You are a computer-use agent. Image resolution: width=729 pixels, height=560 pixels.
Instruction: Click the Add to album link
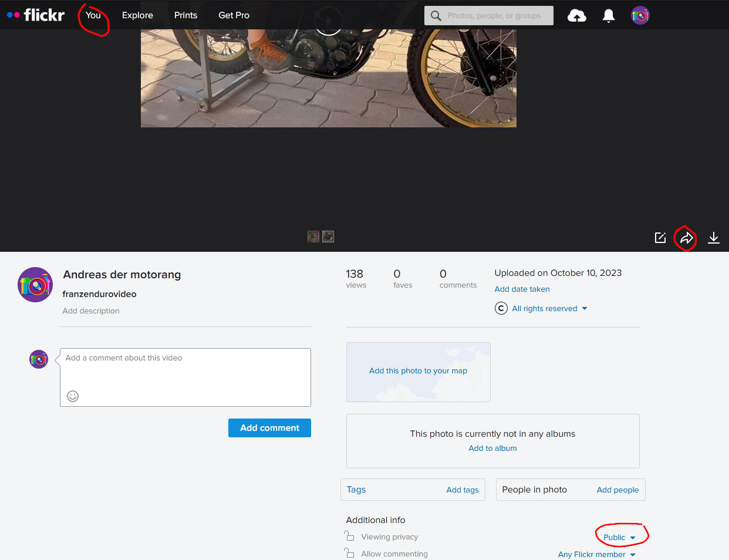(x=492, y=448)
